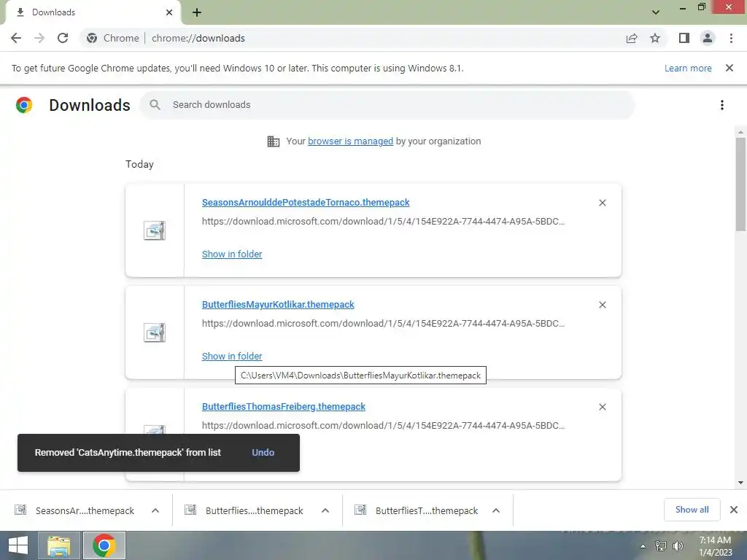Close the Downloads tab

169,12
